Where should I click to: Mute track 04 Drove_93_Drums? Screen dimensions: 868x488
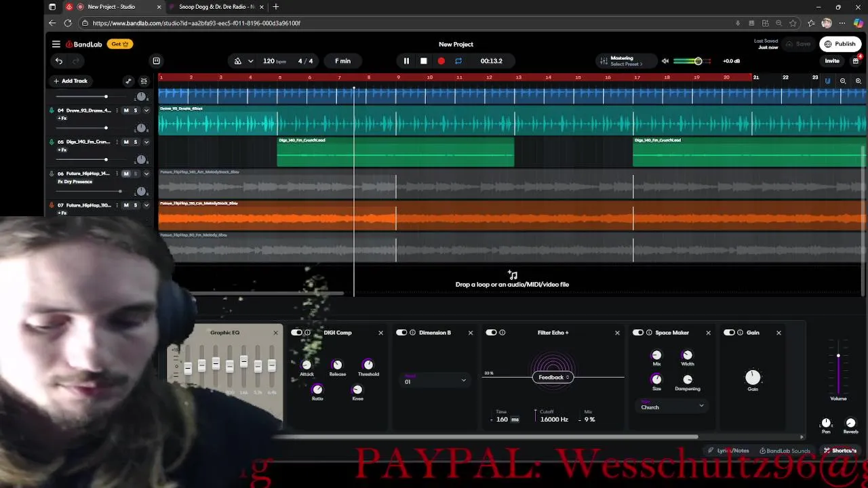point(126,110)
